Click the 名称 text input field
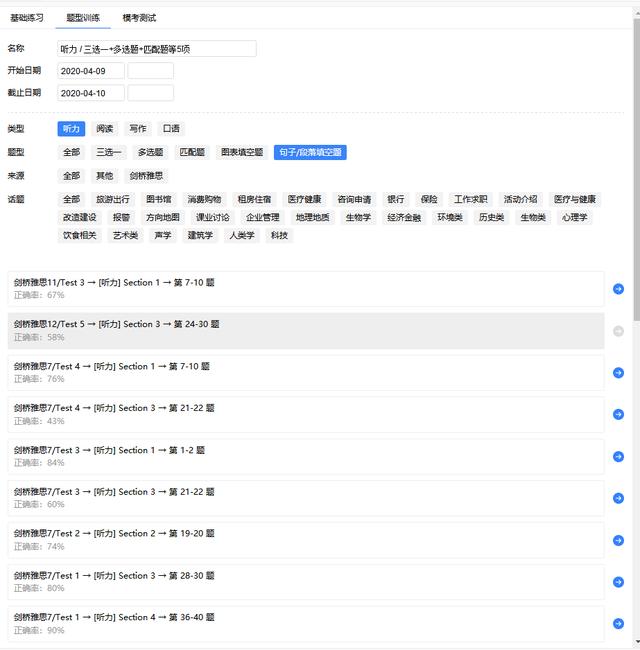Image resolution: width=640 pixels, height=650 pixels. click(x=156, y=49)
